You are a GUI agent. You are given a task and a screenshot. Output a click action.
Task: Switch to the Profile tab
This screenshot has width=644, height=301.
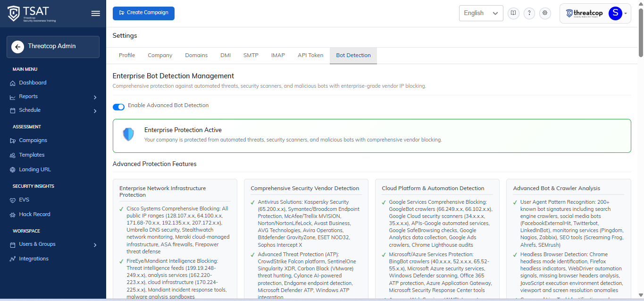tap(127, 55)
